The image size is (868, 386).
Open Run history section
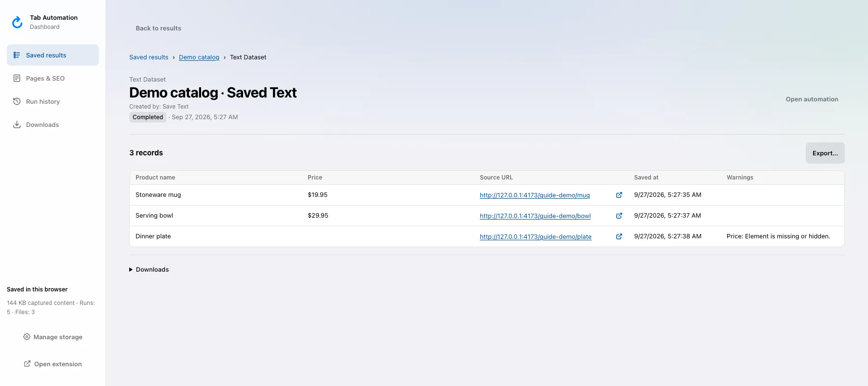coord(53,101)
